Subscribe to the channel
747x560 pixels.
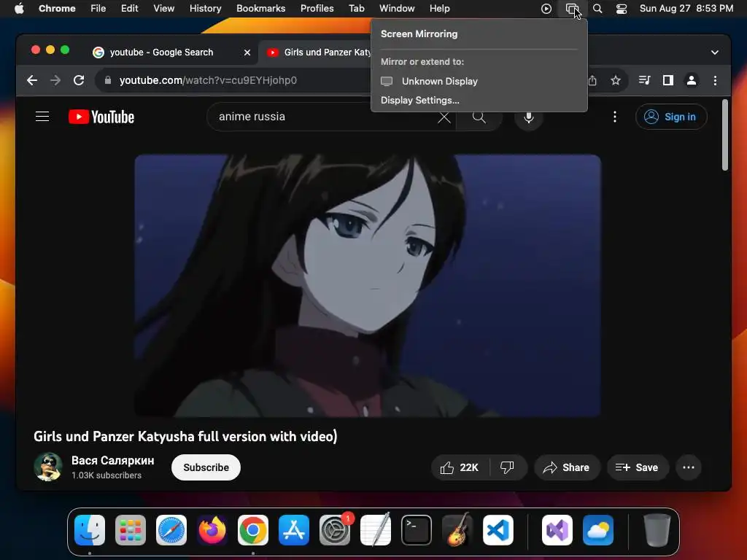(x=206, y=467)
